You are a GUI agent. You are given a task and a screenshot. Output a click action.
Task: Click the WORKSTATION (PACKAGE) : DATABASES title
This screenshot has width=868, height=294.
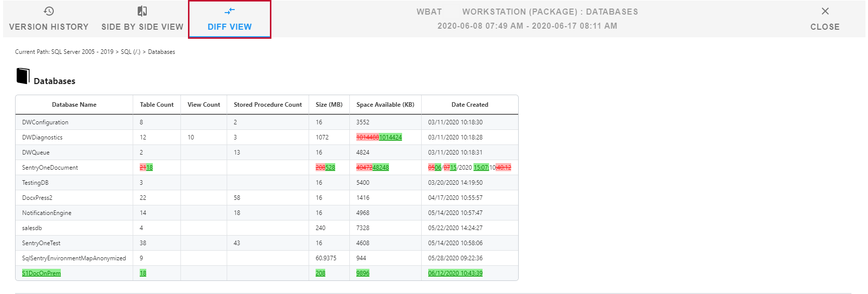(x=550, y=12)
